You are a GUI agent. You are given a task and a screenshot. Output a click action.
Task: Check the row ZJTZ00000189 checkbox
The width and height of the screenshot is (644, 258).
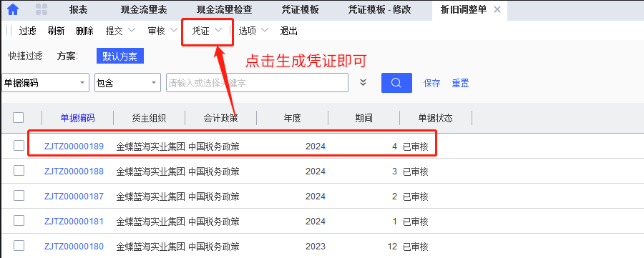[x=19, y=145]
